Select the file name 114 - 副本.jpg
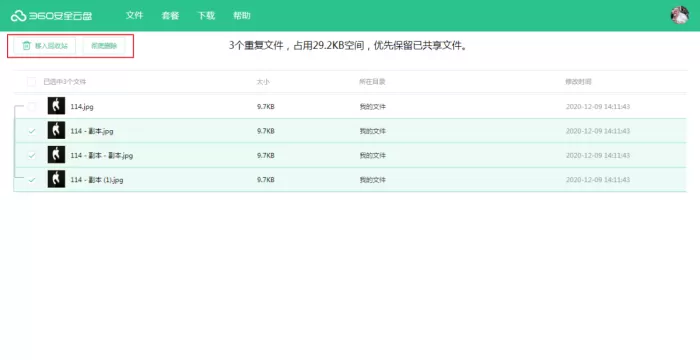 92,131
